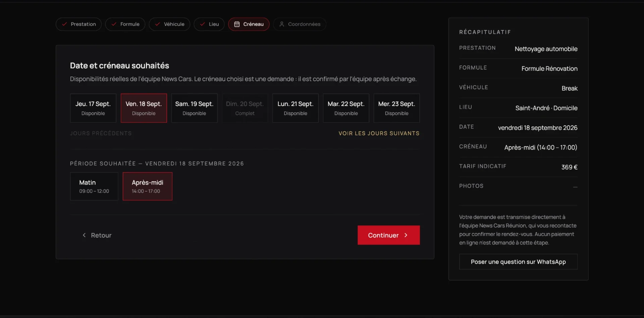Click the calendar icon on Créneau step
The image size is (644, 318).
tap(237, 24)
